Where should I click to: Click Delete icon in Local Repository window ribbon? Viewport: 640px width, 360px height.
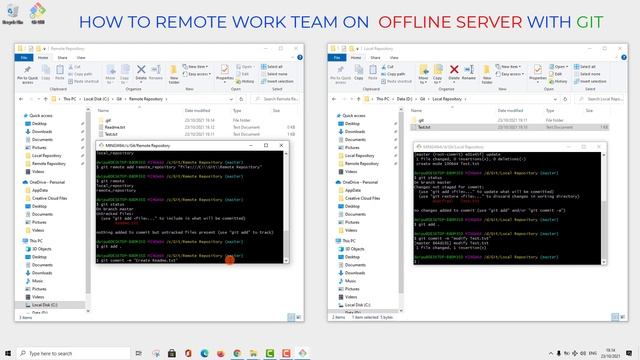tap(454, 73)
